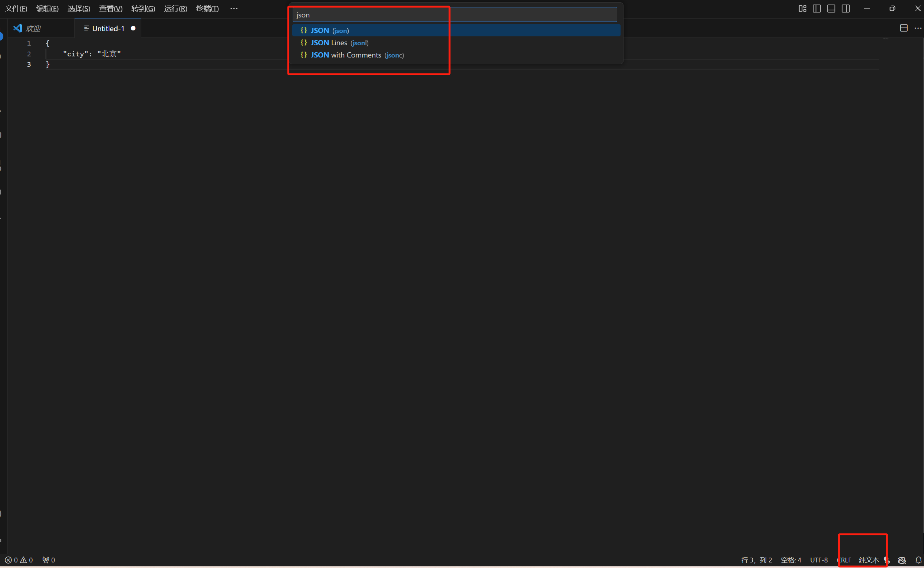The height and width of the screenshot is (568, 924).
Task: Switch to the Untitled-1 tab
Action: [x=108, y=29]
